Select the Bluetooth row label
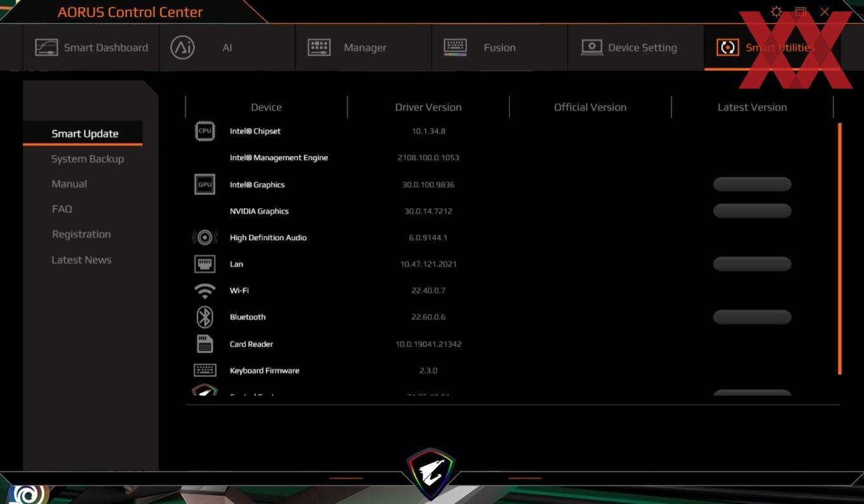Image resolution: width=864 pixels, height=504 pixels. (248, 317)
